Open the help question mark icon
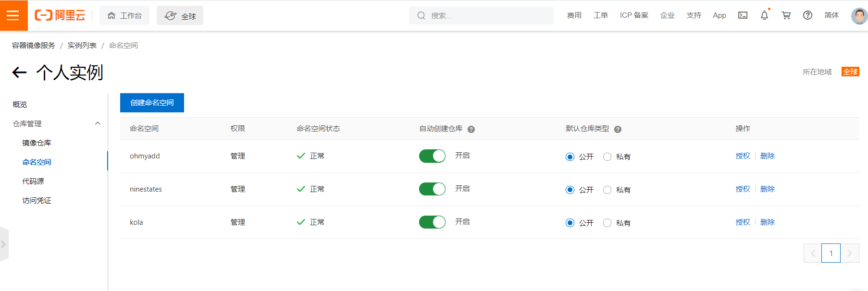The image size is (868, 291). coord(807,15)
